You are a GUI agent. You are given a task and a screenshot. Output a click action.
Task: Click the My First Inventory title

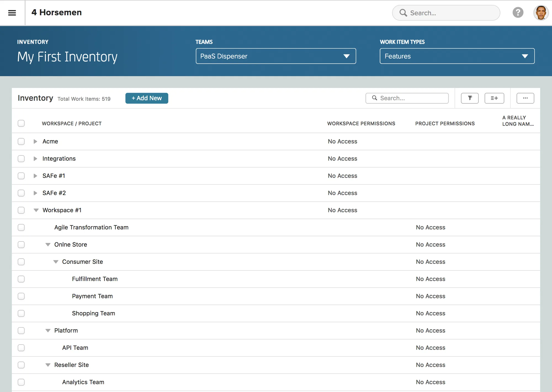(x=67, y=57)
